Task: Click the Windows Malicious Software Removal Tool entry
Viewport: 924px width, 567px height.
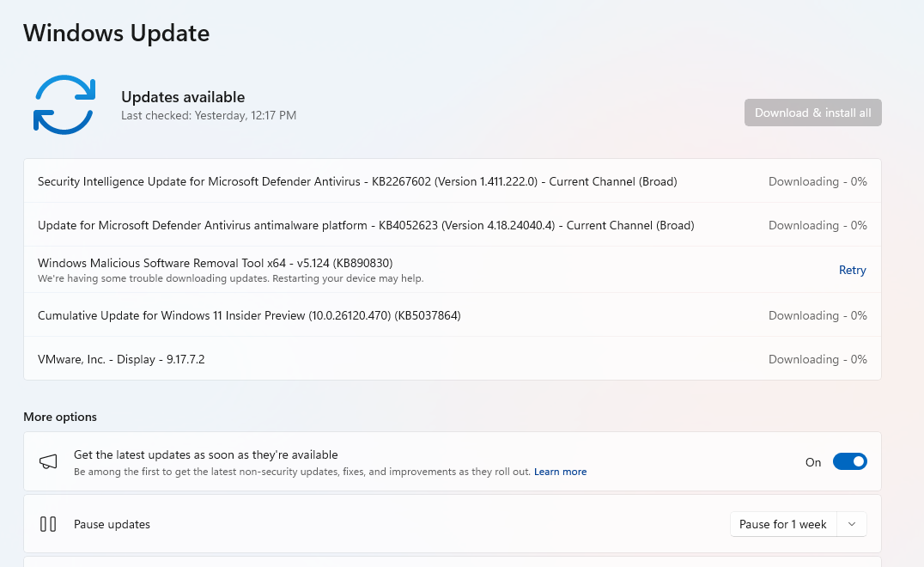Action: click(x=216, y=263)
